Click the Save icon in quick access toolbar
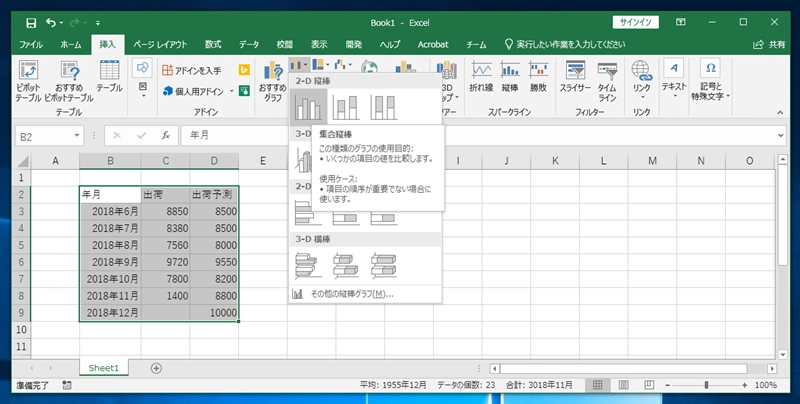Screen dimensions: 800x404 click(31, 22)
